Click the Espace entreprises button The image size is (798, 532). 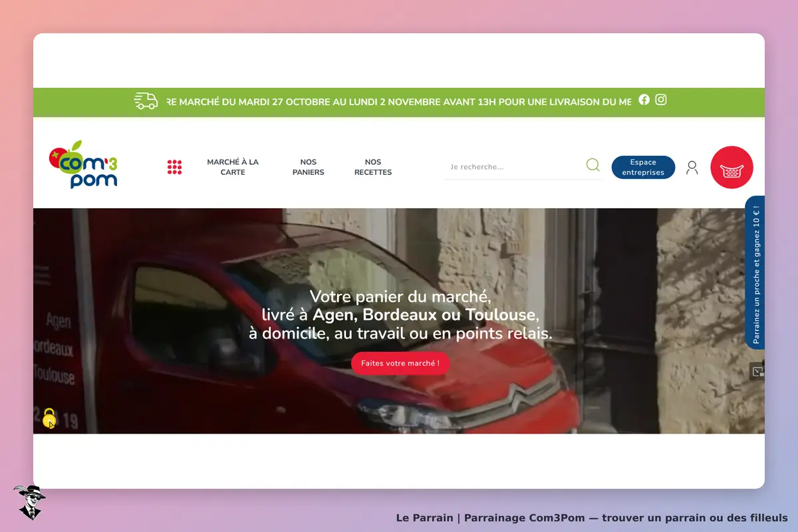[x=643, y=167]
